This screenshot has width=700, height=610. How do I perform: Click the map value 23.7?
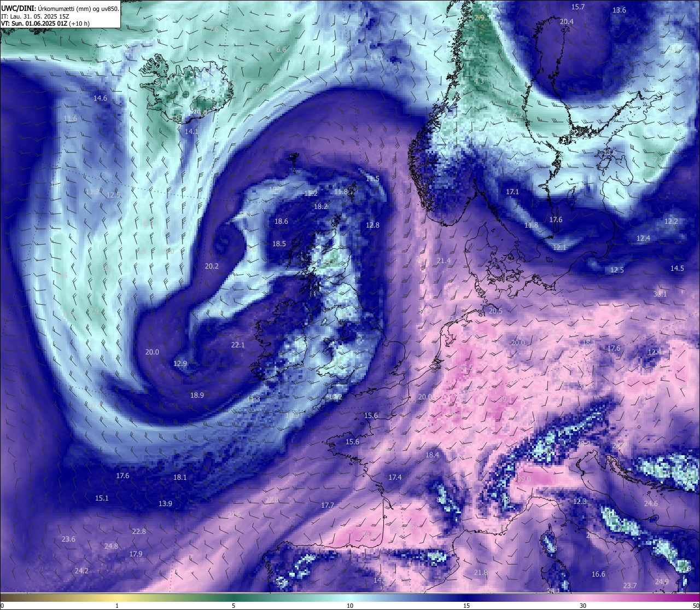[x=630, y=586]
